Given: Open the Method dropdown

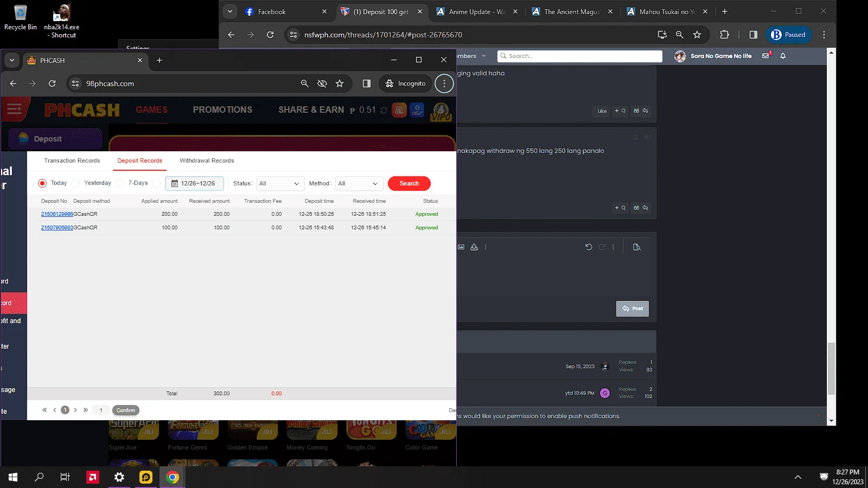Looking at the screenshot, I should click(359, 183).
